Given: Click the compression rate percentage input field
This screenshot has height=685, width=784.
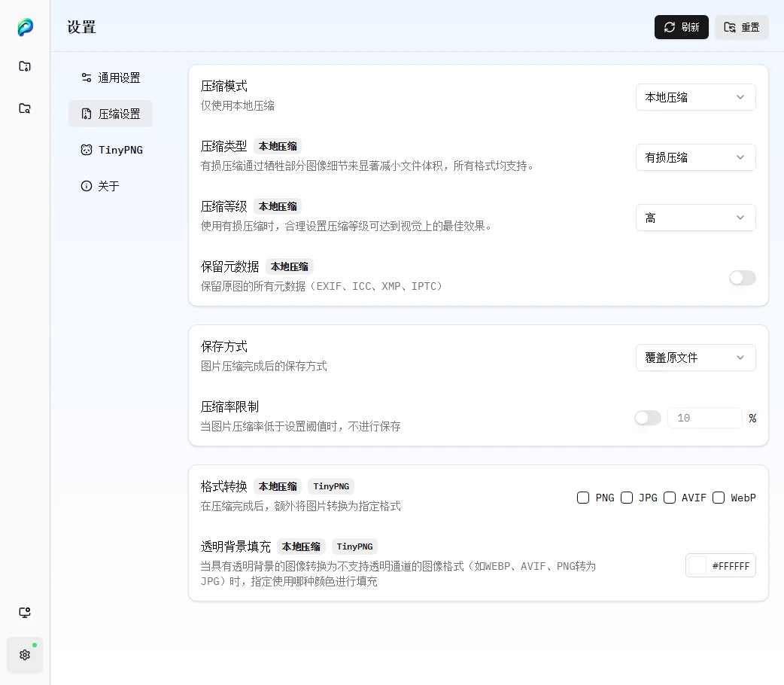Looking at the screenshot, I should [704, 418].
